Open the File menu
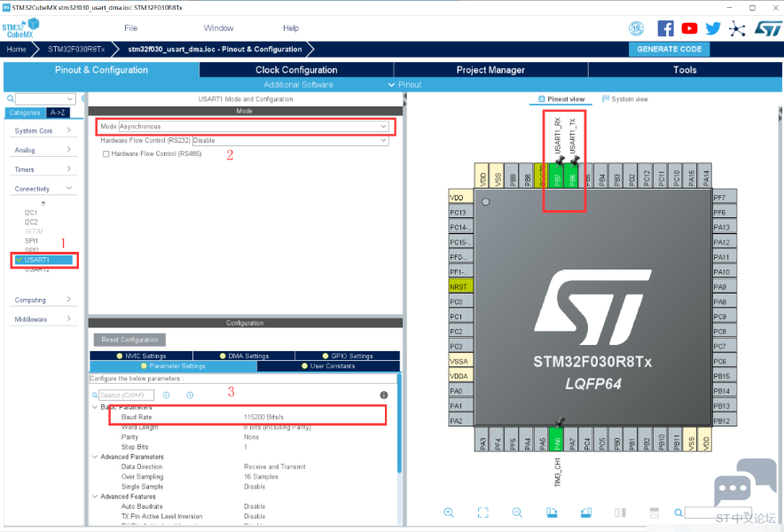784x532 pixels. pyautogui.click(x=130, y=28)
